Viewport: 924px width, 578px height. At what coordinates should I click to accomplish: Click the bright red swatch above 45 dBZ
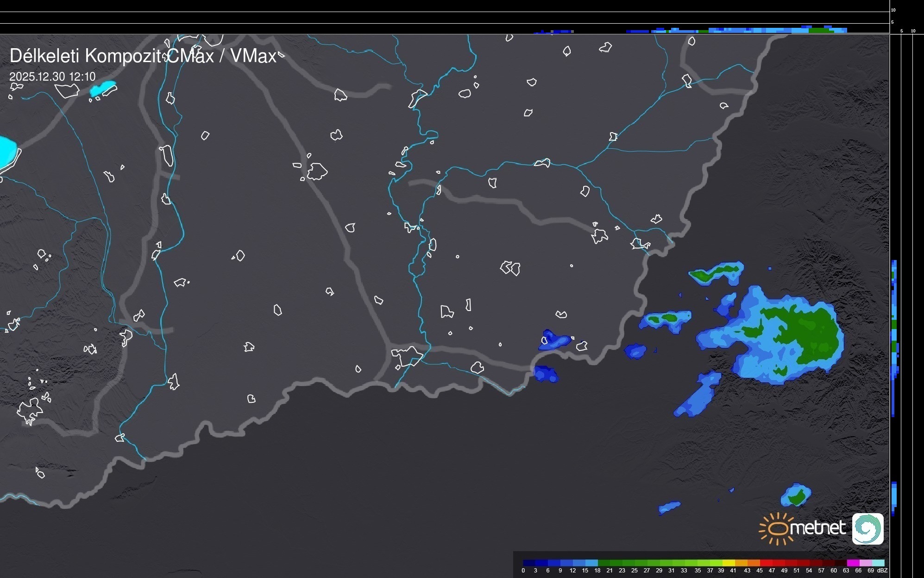tap(766, 563)
